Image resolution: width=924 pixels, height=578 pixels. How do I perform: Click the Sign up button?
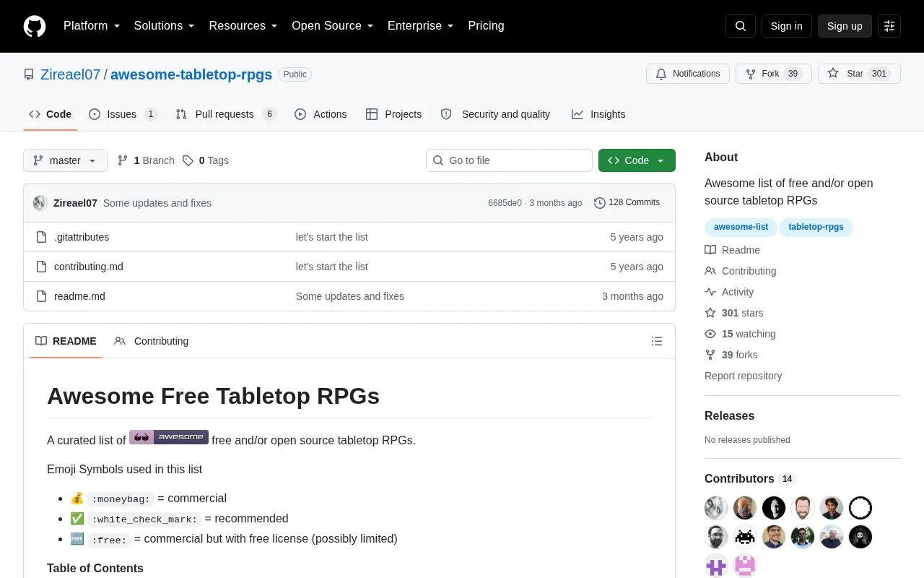click(845, 26)
